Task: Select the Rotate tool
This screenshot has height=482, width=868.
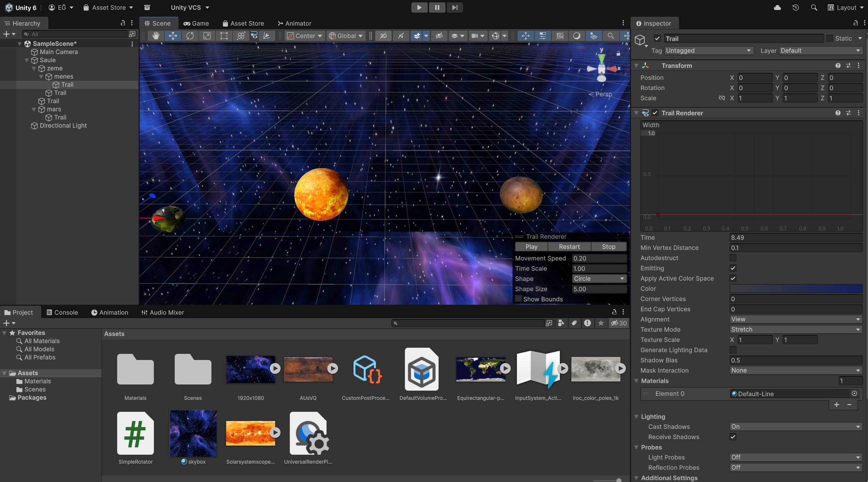Action: pyautogui.click(x=190, y=36)
